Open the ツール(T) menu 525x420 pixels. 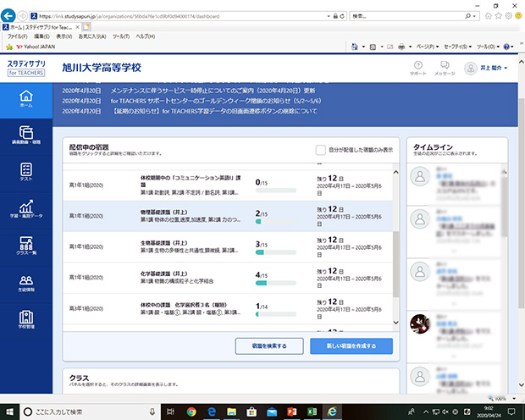121,36
